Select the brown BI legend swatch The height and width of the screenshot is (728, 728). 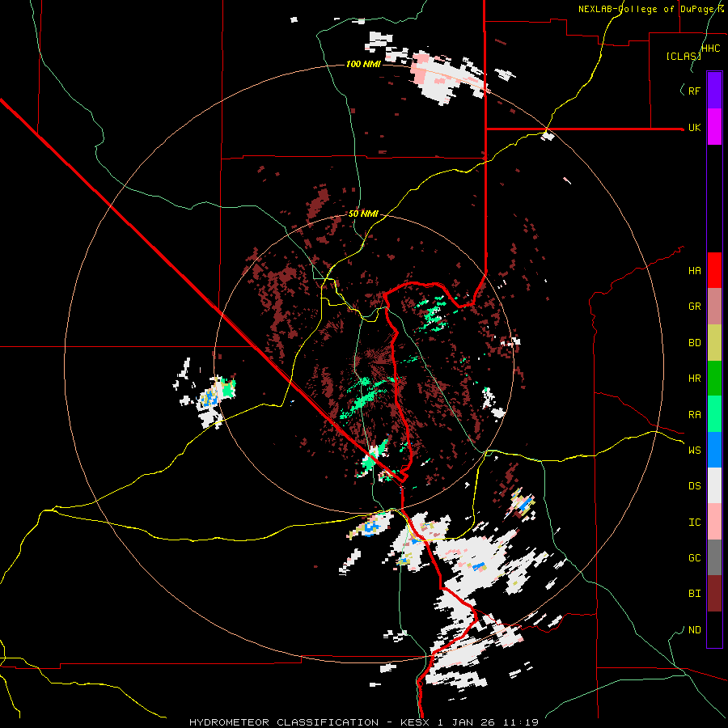(x=714, y=594)
